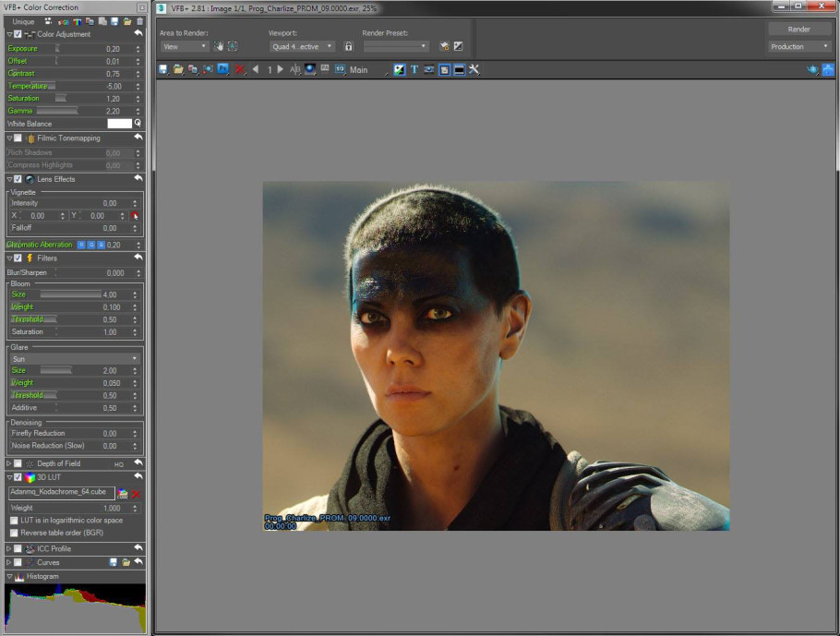Clear image with red X in VFB+ toolbar
840x636 pixels.
point(240,69)
